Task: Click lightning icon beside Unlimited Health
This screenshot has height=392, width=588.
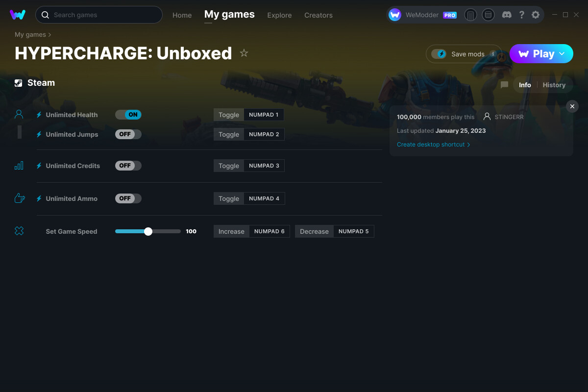Action: point(39,115)
